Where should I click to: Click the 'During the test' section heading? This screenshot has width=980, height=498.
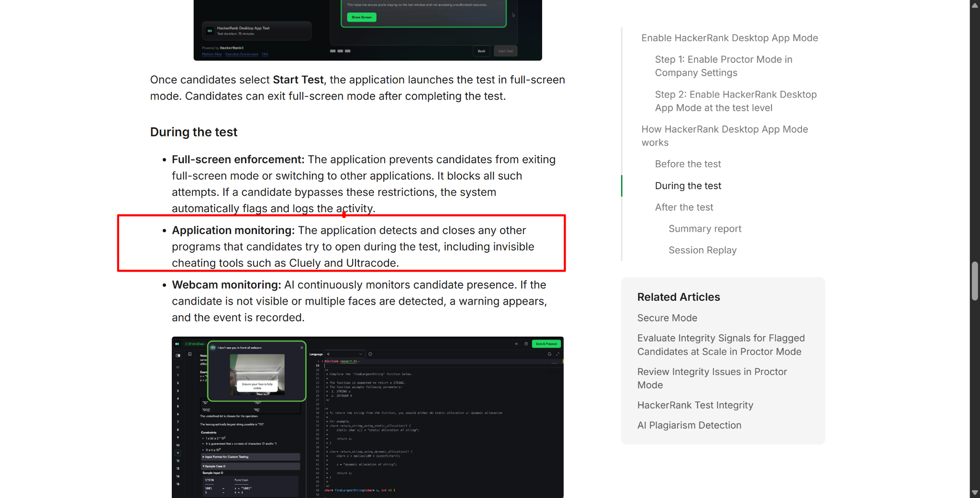pyautogui.click(x=193, y=132)
